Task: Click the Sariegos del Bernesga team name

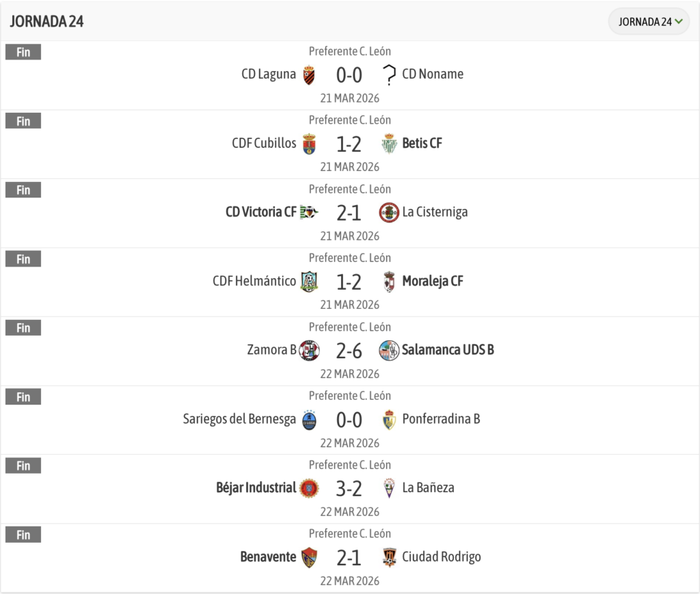Action: click(x=239, y=419)
